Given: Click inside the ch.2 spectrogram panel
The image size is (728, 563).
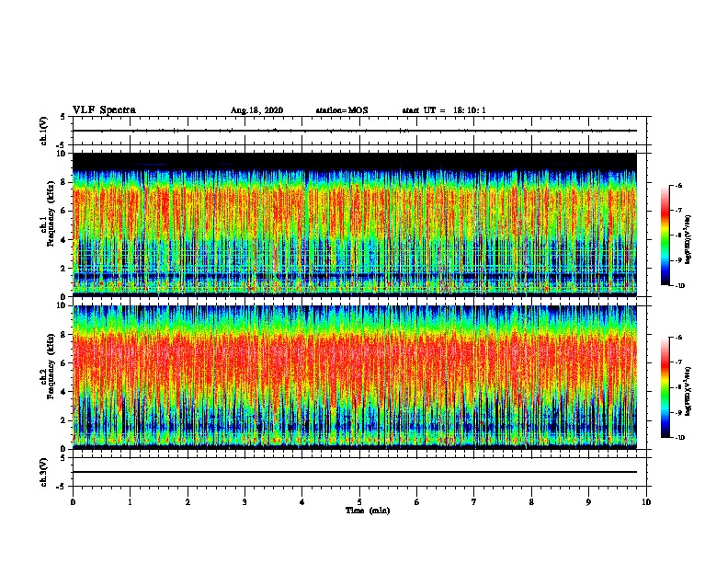Looking at the screenshot, I should [355, 377].
